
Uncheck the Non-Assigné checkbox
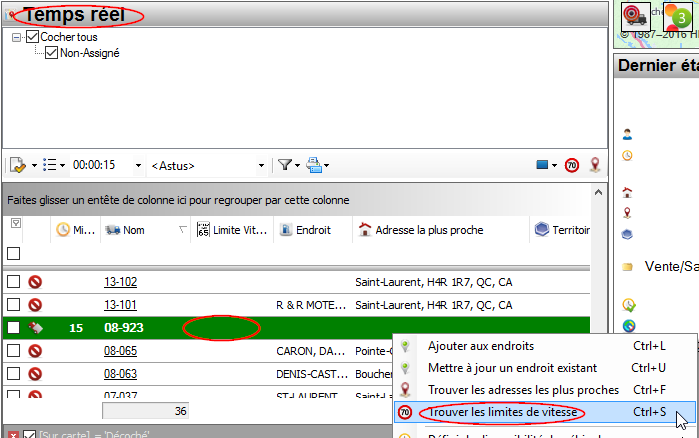point(51,53)
